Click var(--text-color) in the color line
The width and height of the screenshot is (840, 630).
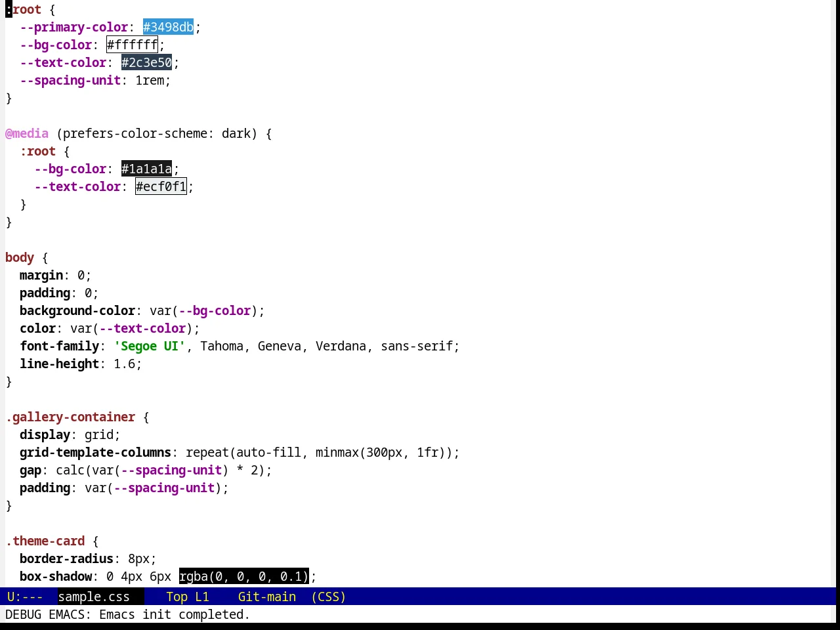click(131, 328)
